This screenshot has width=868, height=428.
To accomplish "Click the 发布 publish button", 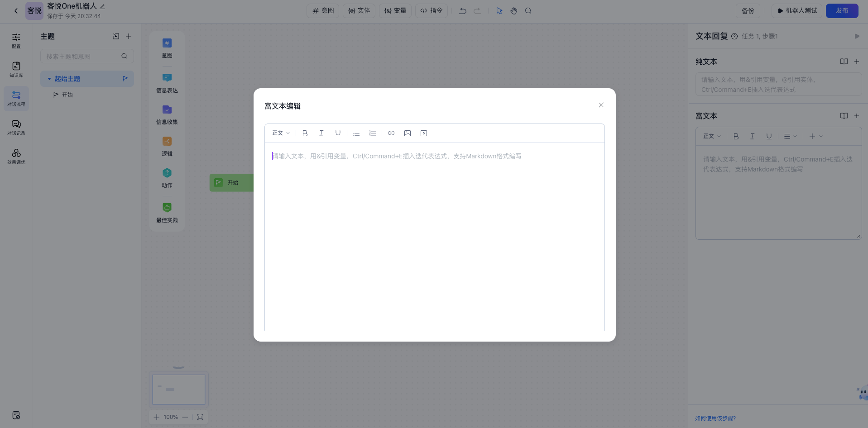I will (842, 10).
